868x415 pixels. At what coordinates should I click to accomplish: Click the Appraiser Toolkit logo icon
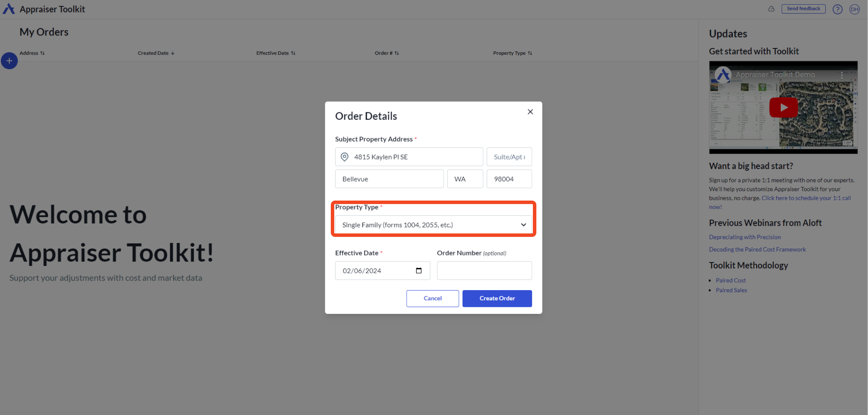click(x=9, y=9)
